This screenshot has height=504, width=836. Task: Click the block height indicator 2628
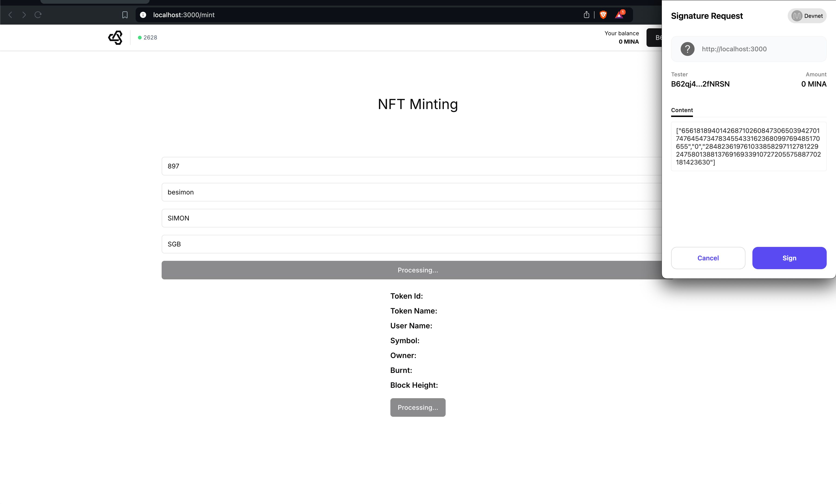(147, 38)
